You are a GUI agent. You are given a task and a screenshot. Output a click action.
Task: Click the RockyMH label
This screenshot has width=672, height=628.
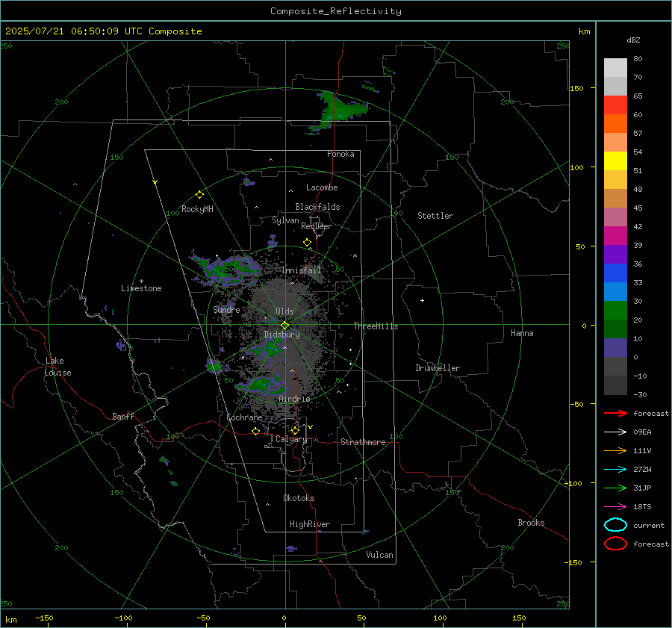click(x=197, y=209)
